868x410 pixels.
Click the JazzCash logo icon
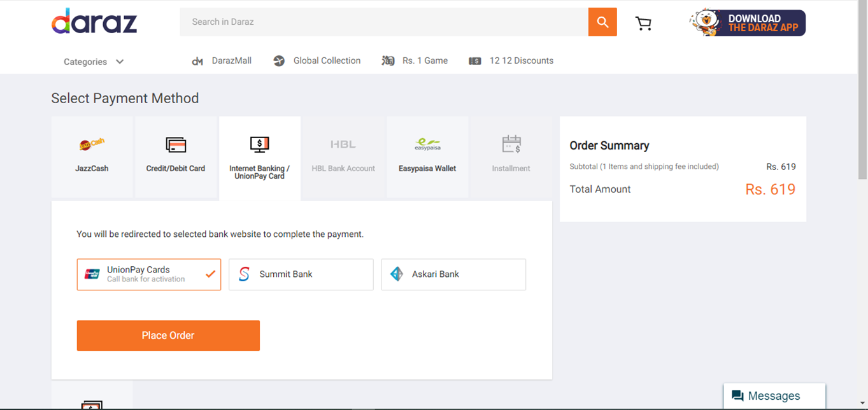(92, 145)
